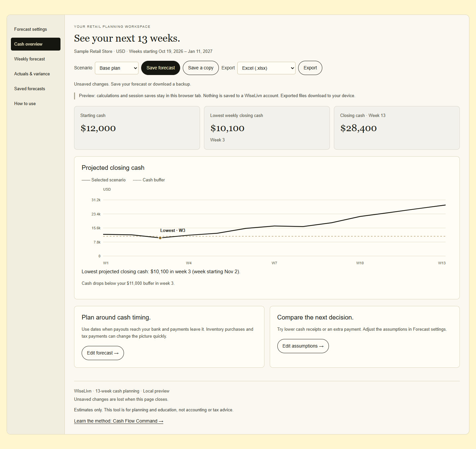Click the 31.2k value on the chart axis
This screenshot has width=476, height=449.
pyautogui.click(x=96, y=200)
